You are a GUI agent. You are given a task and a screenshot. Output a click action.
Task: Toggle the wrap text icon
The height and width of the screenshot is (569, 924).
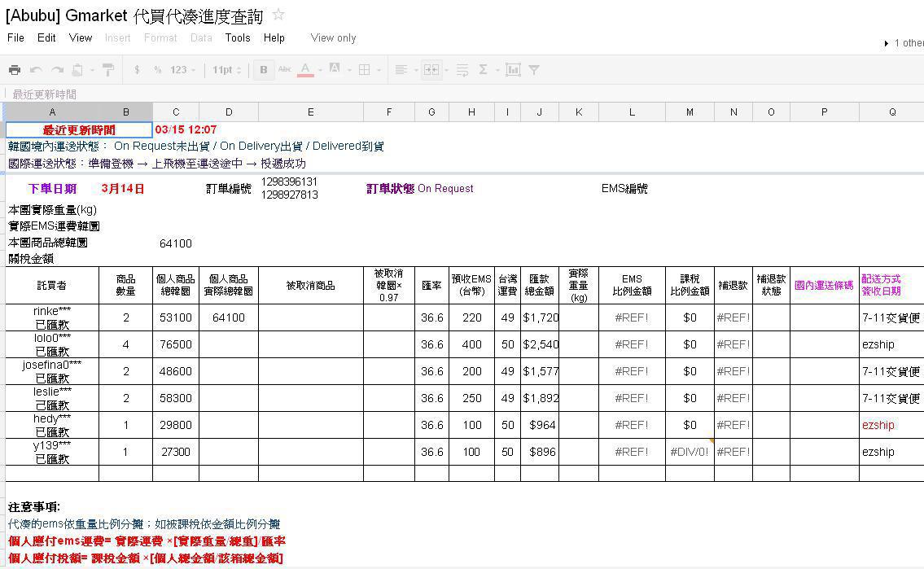tap(462, 70)
